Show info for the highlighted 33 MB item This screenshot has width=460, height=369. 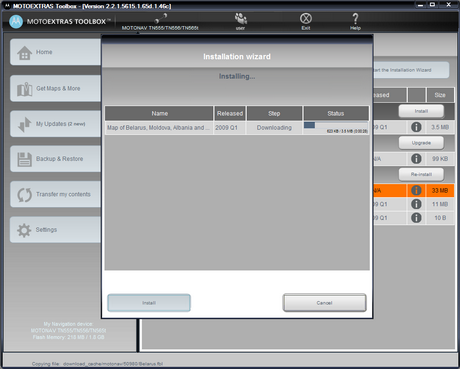(416, 190)
